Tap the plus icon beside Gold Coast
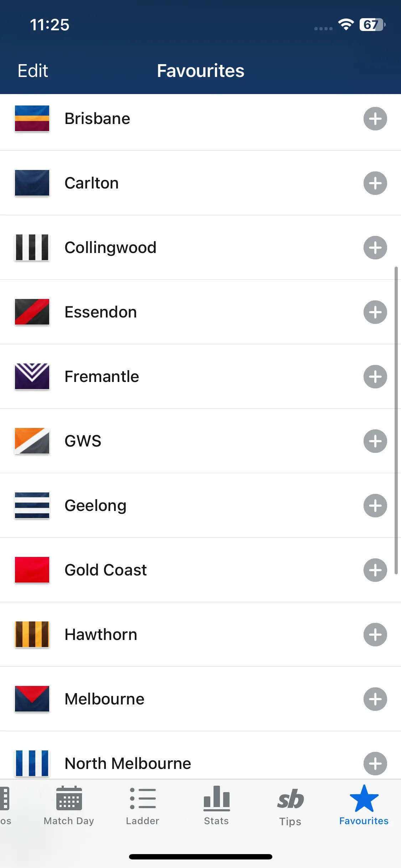This screenshot has width=401, height=868. point(375,570)
